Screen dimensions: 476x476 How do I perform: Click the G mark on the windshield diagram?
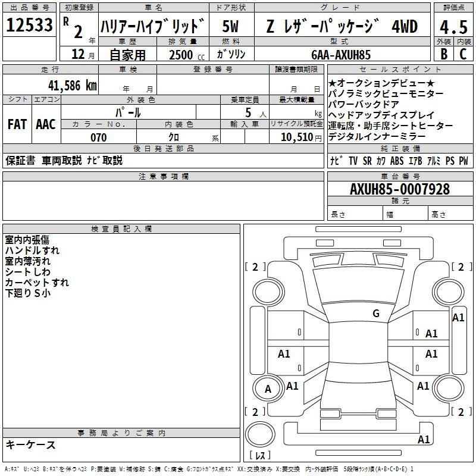[375, 314]
